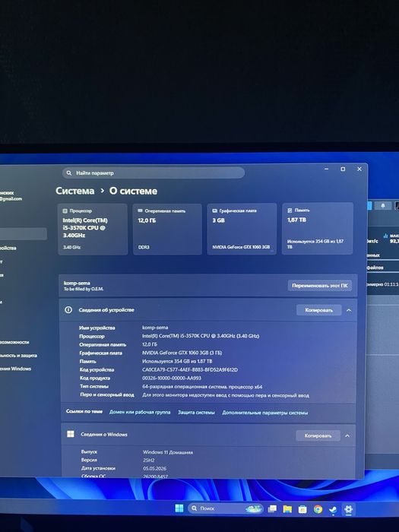Open Bluetooth и устройства in sidebar
Screen dimensions: 399x532
tap(8, 248)
